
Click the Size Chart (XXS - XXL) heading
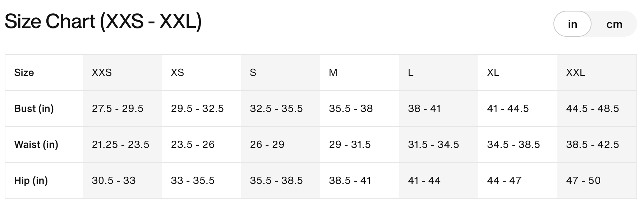click(x=103, y=22)
